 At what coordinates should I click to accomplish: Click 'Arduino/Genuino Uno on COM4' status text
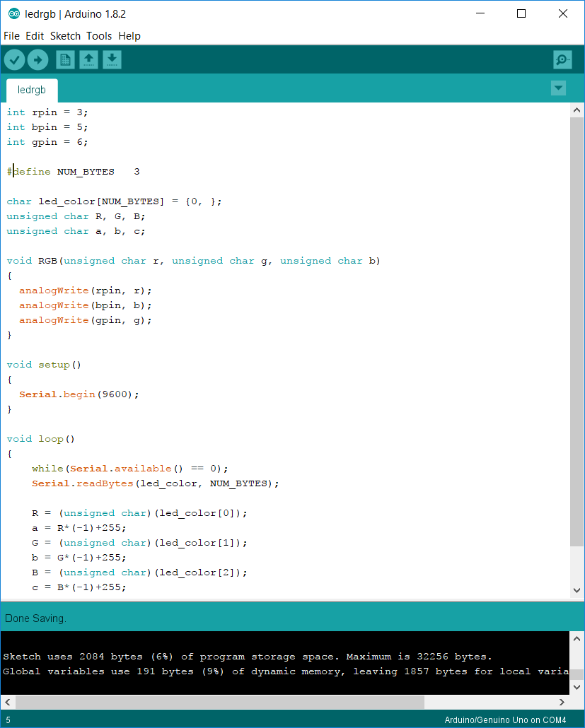coord(505,720)
